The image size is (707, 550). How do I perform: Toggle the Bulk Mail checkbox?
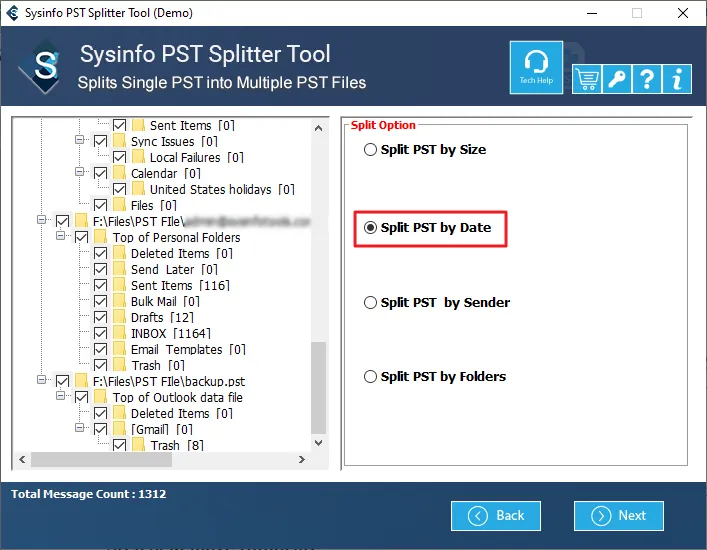(x=100, y=301)
